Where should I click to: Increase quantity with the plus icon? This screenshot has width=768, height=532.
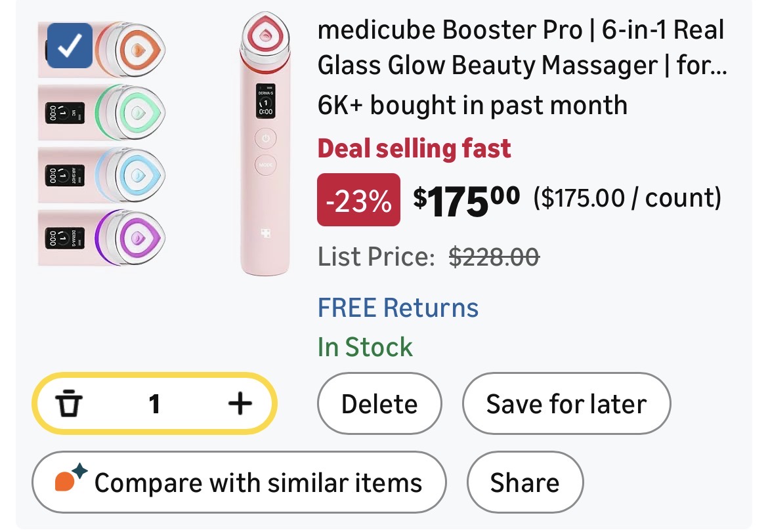240,403
